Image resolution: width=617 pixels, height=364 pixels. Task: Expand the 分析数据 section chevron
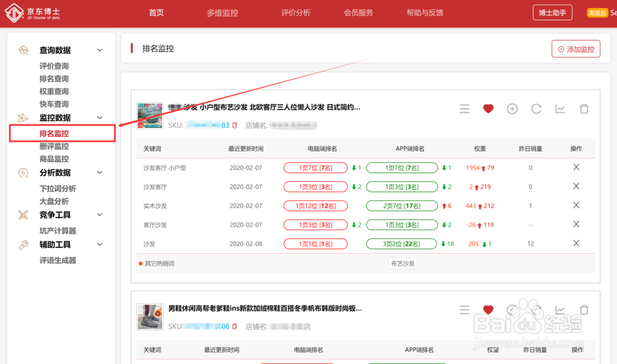[x=99, y=172]
